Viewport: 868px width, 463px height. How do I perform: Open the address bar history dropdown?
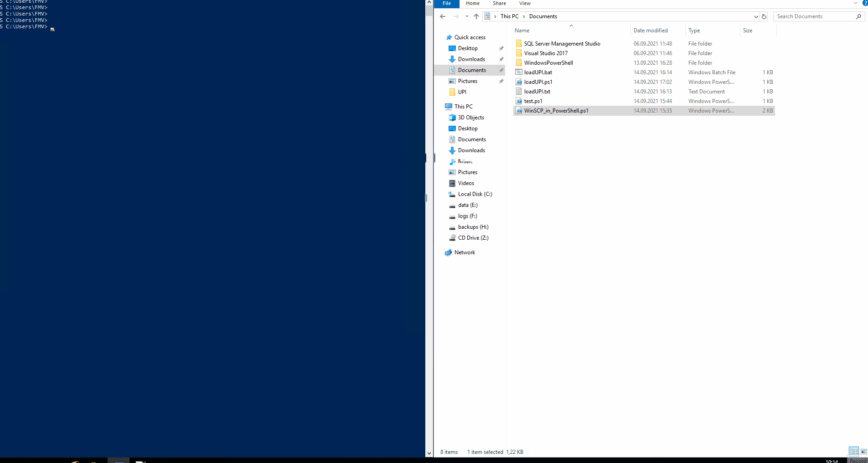pyautogui.click(x=756, y=16)
